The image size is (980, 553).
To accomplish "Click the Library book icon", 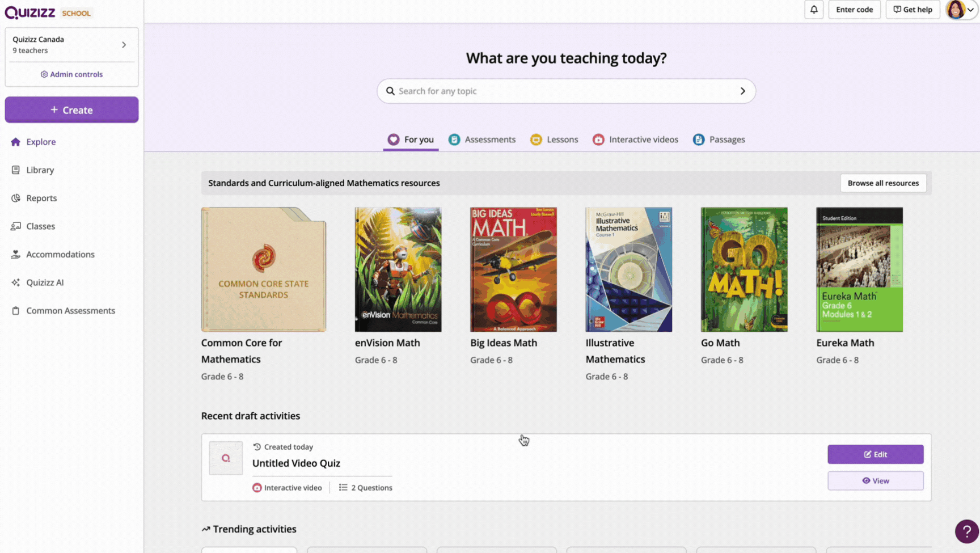I will tap(15, 170).
